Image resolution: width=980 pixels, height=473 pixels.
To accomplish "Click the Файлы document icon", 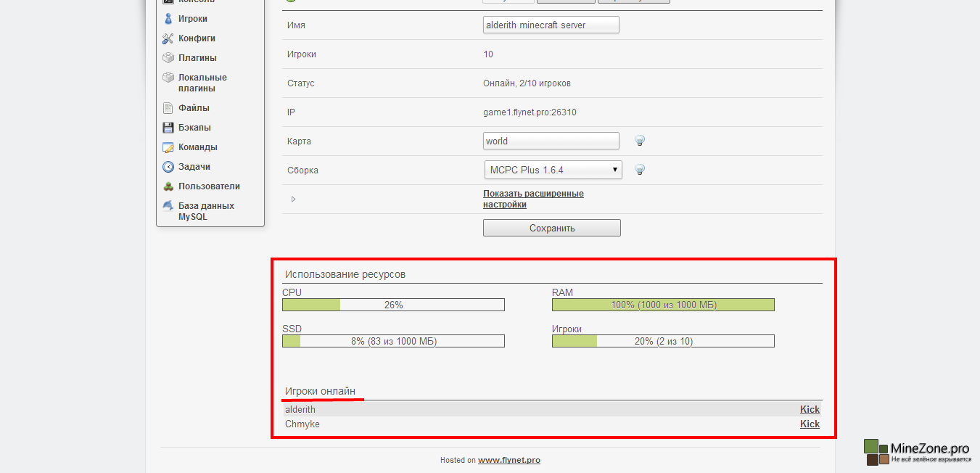I will pos(168,108).
